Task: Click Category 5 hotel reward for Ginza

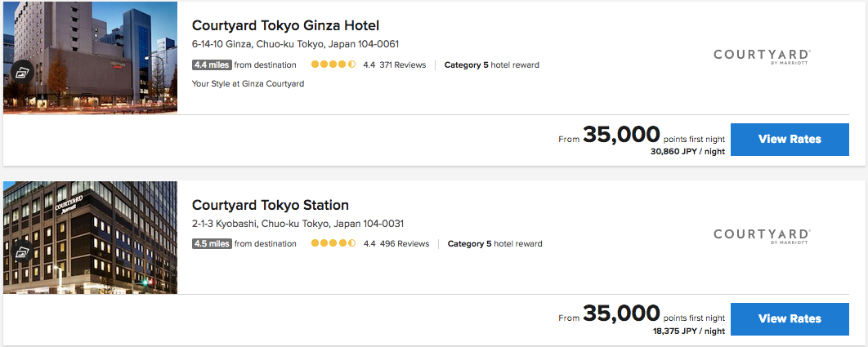Action: tap(492, 65)
